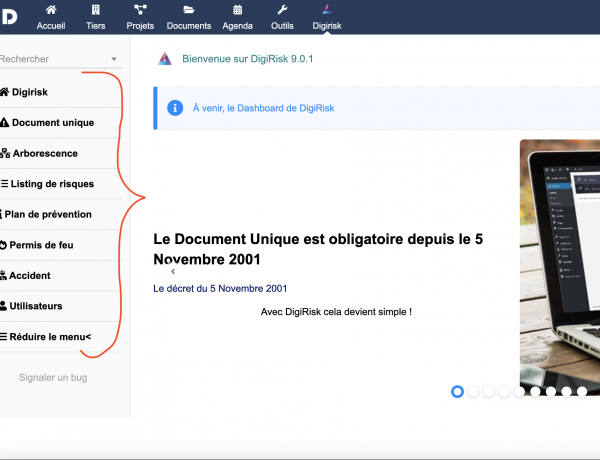Click the Utilisateurs person icon
Viewport: 600px width, 460px height.
click(x=3, y=306)
